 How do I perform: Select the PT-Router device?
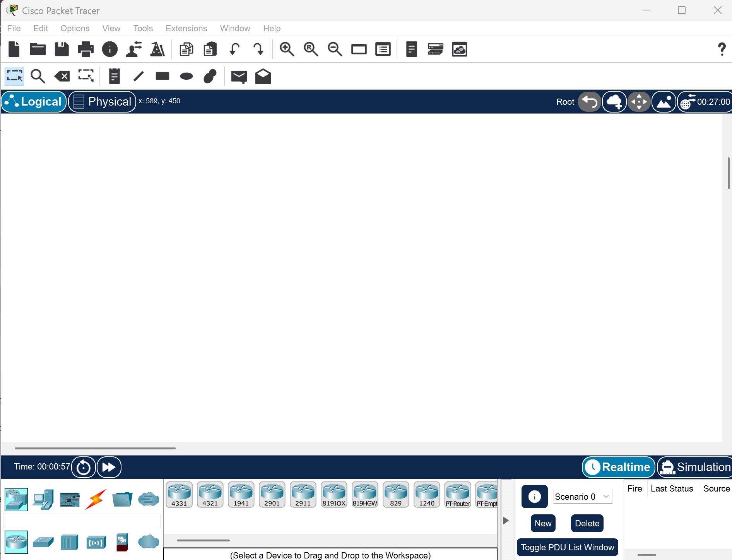click(x=458, y=495)
